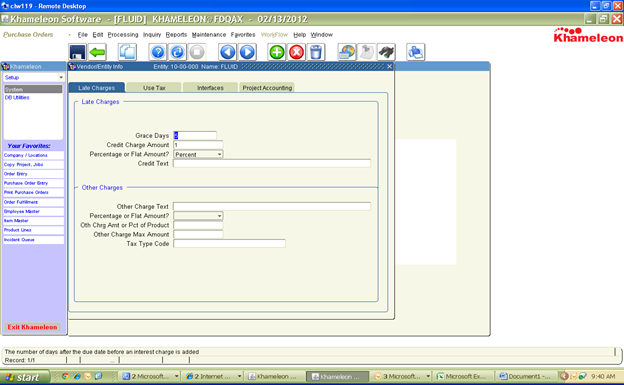Go to previous record with the left arrow

(228, 52)
